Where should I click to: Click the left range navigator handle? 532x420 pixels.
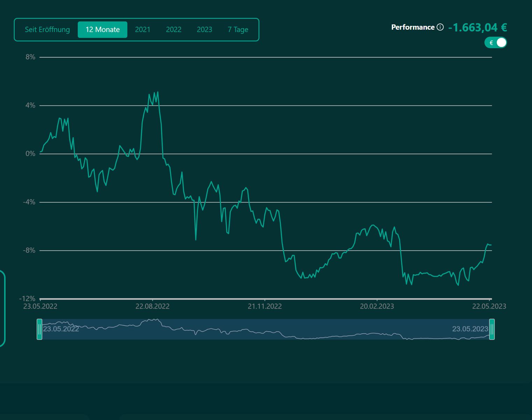40,329
